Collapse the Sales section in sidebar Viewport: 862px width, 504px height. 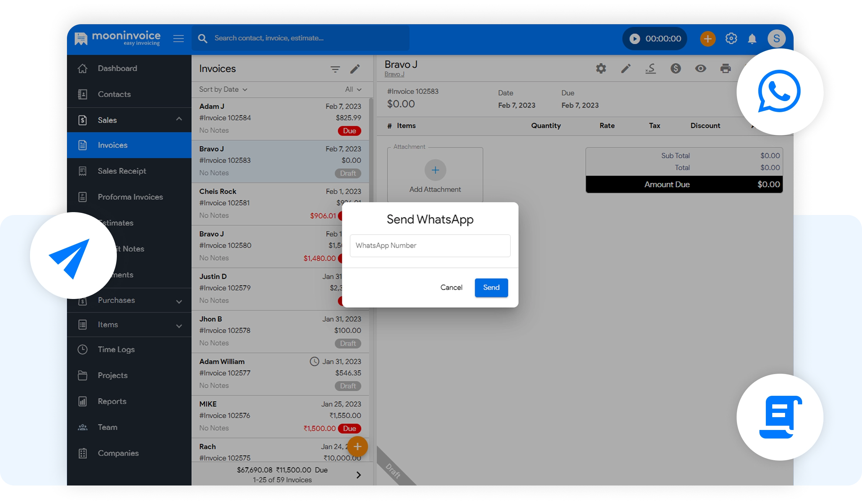[x=179, y=119]
